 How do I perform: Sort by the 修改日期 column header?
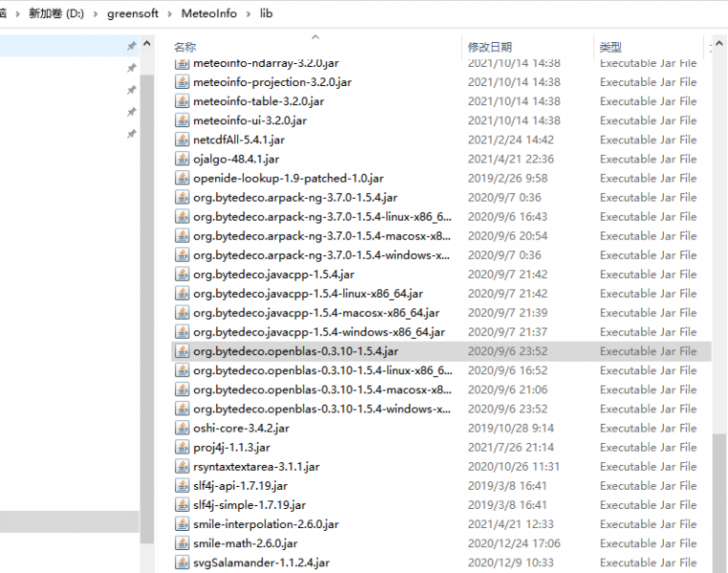pos(489,47)
